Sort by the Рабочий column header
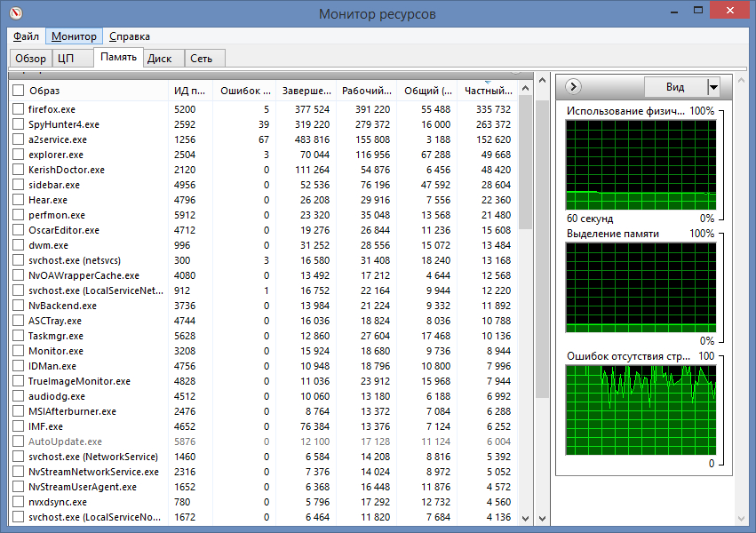 [x=366, y=91]
